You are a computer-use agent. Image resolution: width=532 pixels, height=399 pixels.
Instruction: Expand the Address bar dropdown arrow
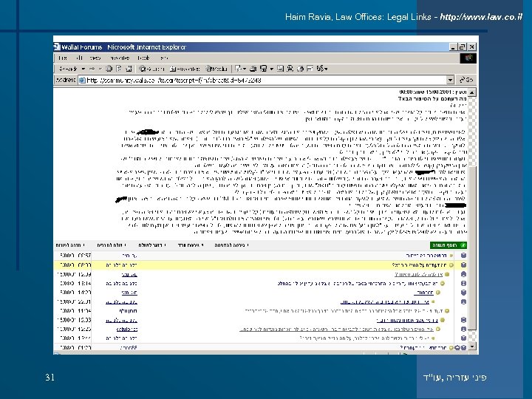click(450, 80)
